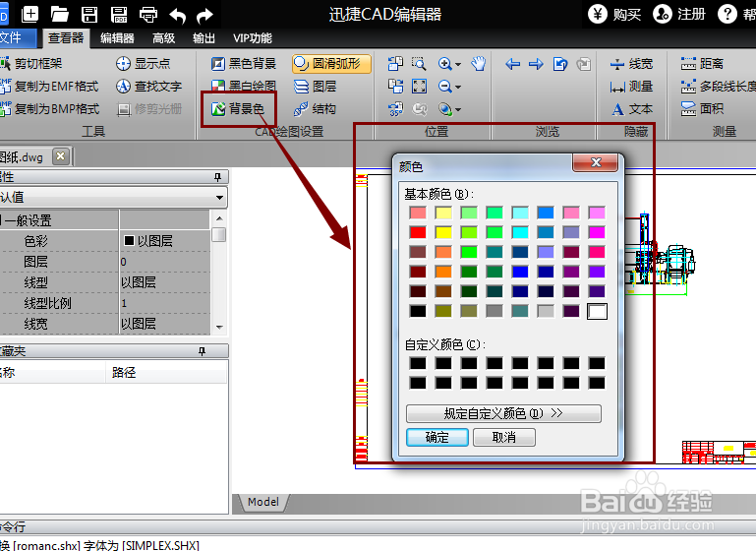Viewport: 756px width, 551px height.
Task: Pick the pure blue basic color swatch
Action: (x=520, y=273)
